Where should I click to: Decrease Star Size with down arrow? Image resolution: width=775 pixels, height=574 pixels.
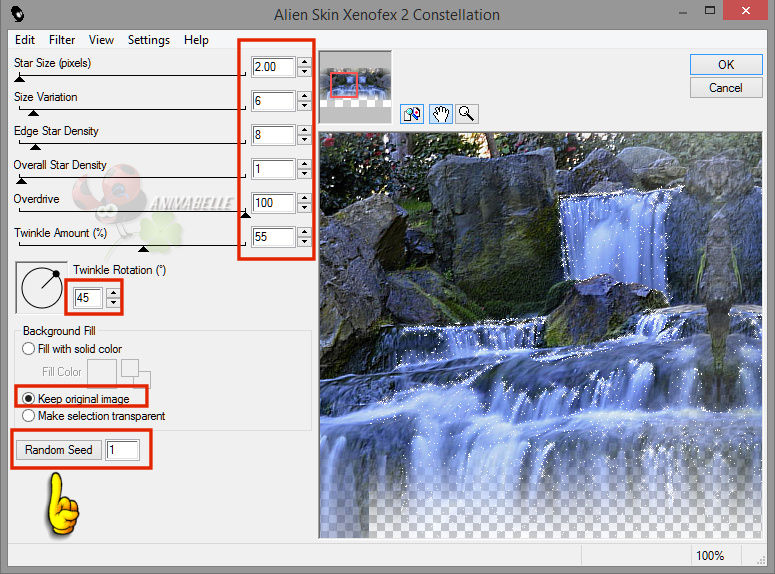point(304,72)
